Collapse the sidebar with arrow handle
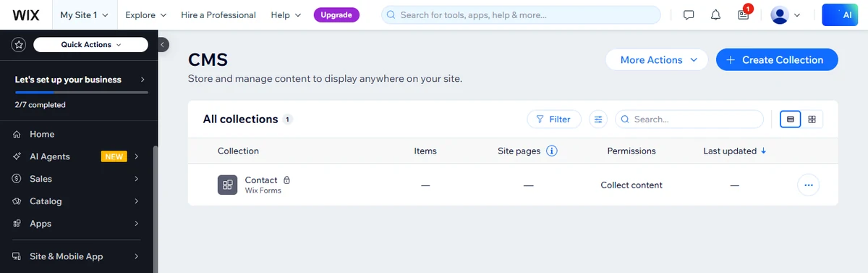The image size is (868, 273). pos(163,45)
